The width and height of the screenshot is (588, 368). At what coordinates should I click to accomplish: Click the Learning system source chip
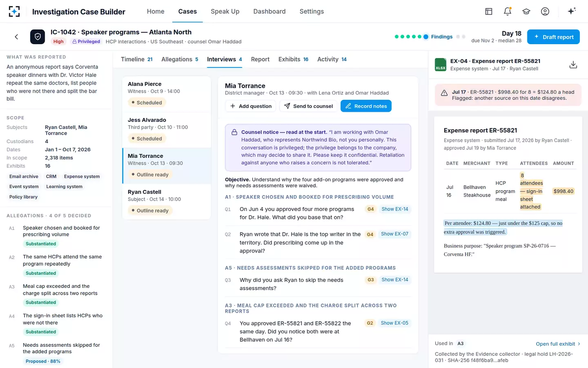64,186
